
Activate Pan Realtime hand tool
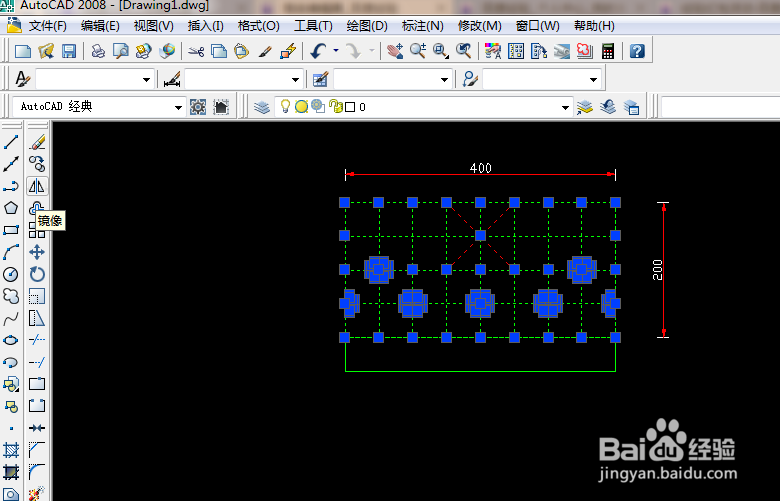[x=395, y=51]
